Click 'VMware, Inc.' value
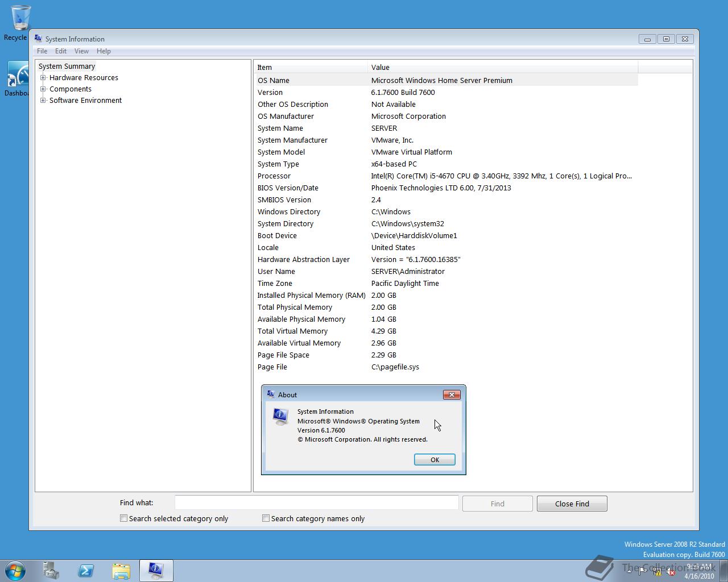 pyautogui.click(x=392, y=140)
